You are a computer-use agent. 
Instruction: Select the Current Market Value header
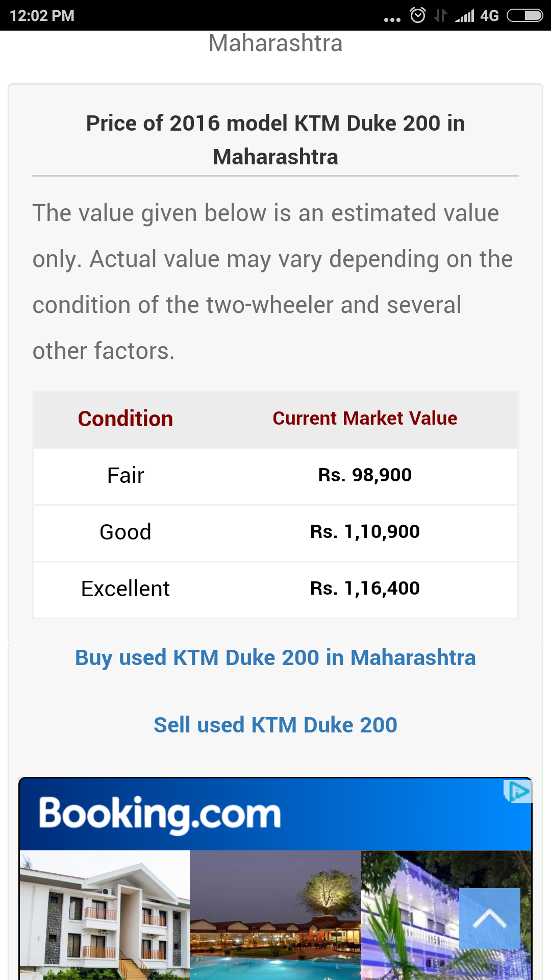point(365,419)
